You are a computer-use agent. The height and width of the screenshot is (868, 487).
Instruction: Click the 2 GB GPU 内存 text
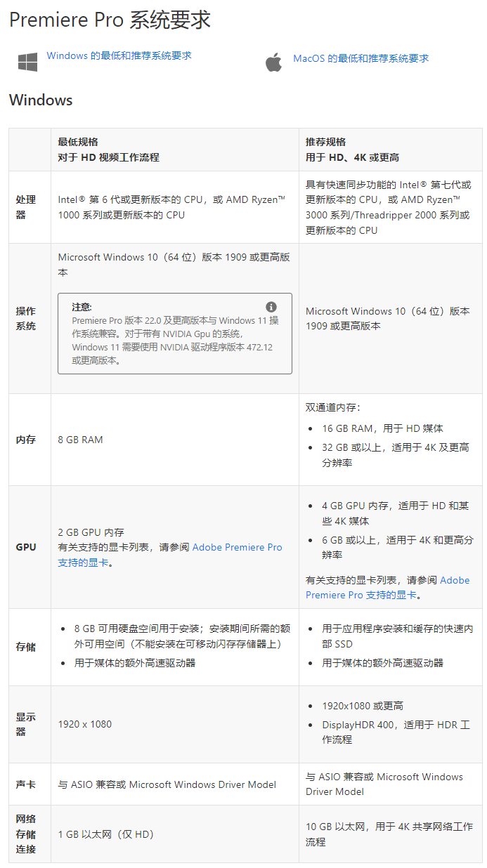pos(91,532)
